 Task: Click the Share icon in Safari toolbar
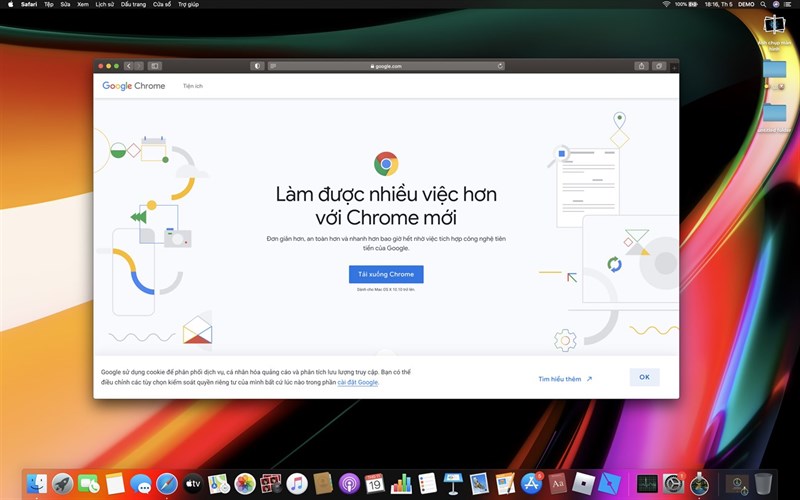641,66
